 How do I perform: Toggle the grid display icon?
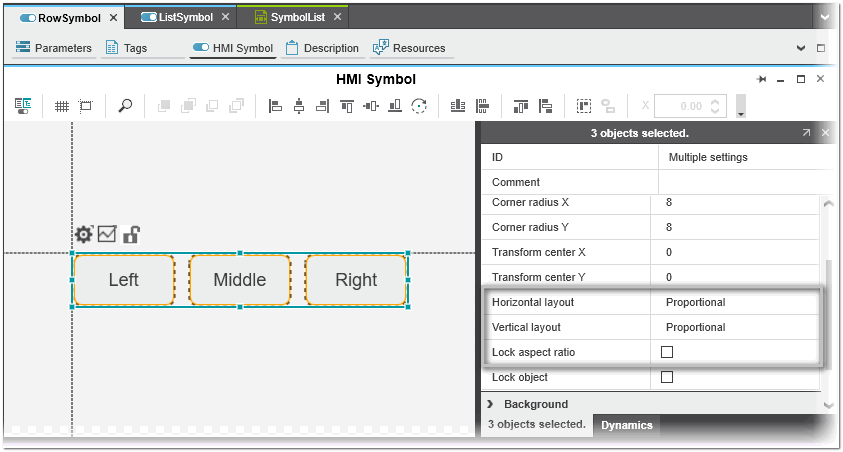61,106
